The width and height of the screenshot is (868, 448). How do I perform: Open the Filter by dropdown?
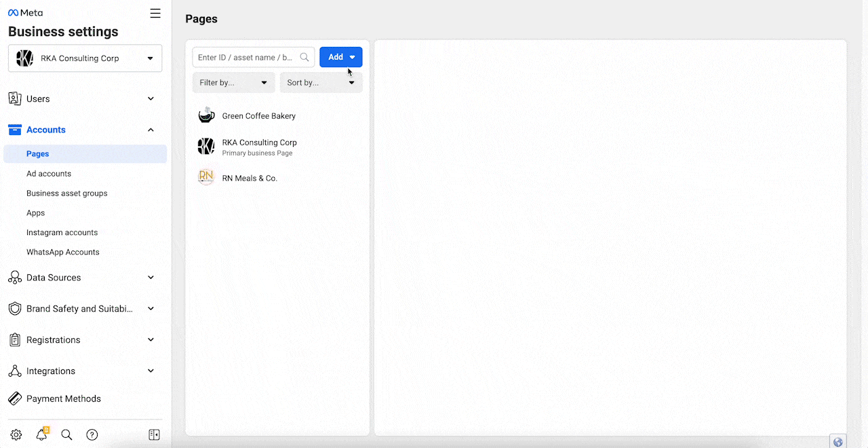(x=233, y=83)
